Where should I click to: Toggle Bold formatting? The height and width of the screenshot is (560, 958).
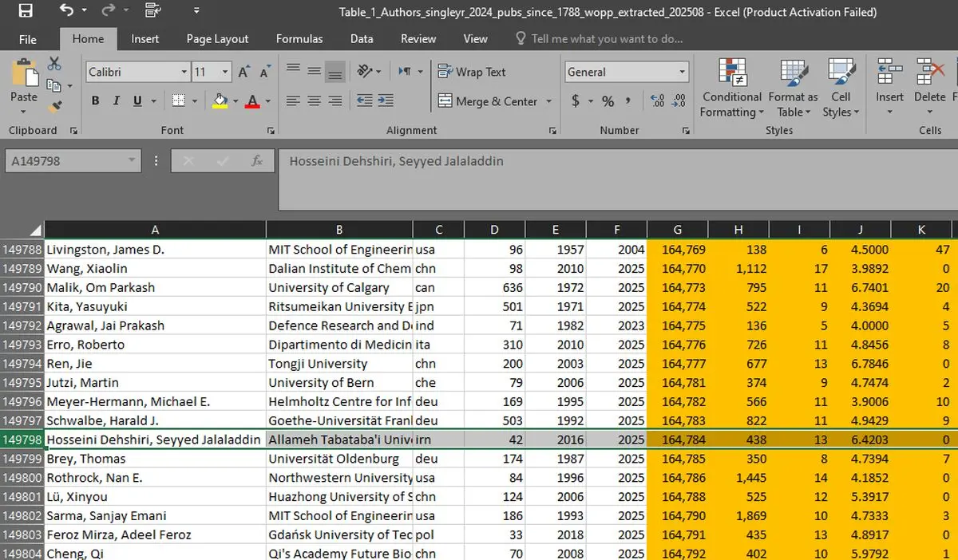[95, 101]
